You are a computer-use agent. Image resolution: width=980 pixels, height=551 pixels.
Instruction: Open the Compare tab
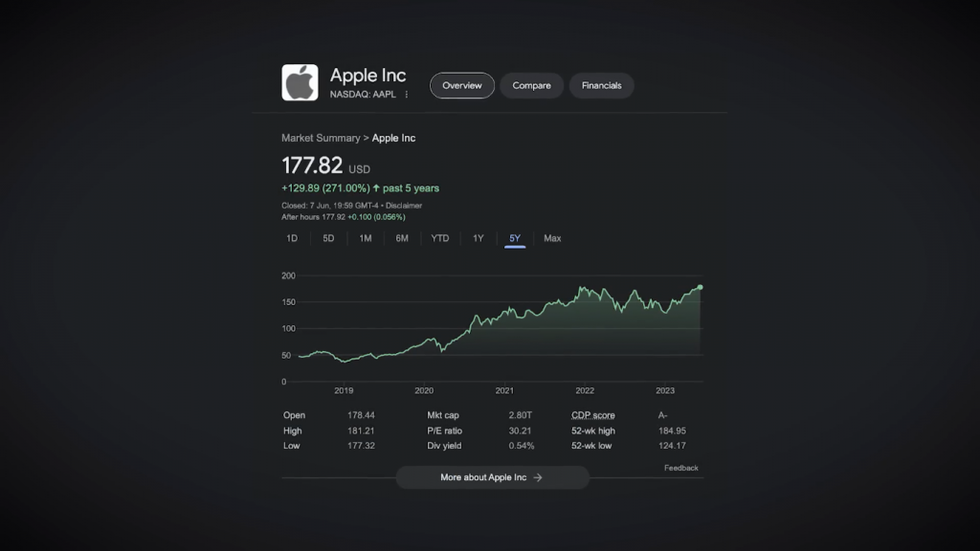(531, 85)
